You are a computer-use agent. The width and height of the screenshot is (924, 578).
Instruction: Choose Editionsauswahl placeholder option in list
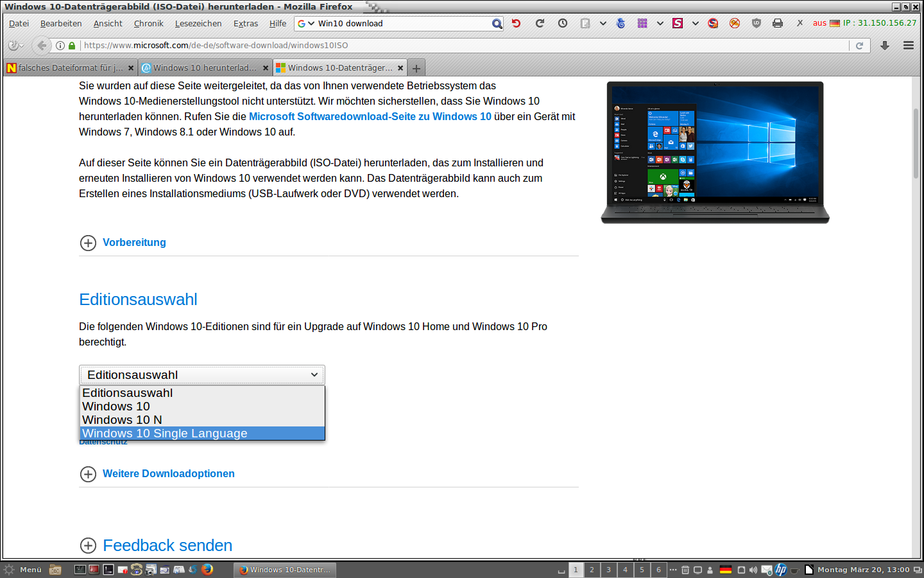(202, 393)
